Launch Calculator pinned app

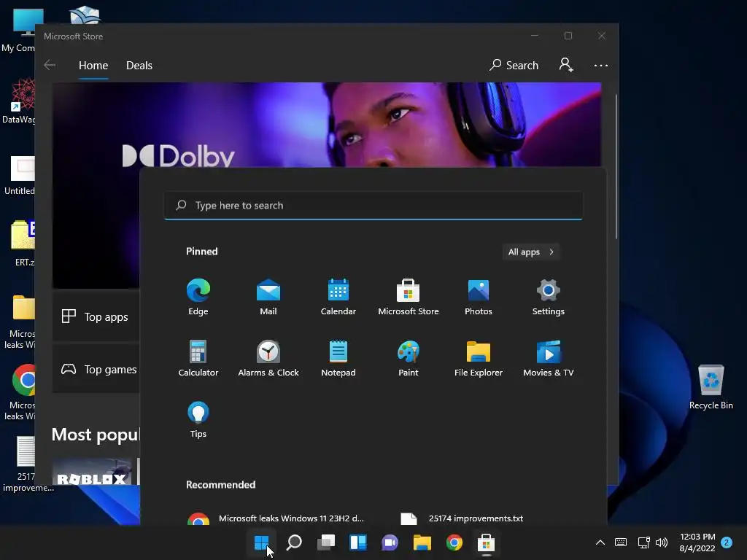coord(198,359)
